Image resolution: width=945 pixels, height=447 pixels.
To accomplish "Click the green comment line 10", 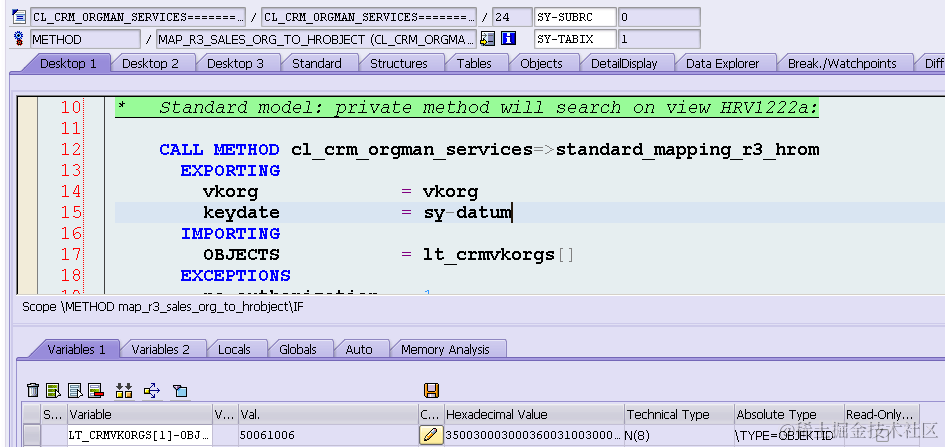I will tap(467, 108).
